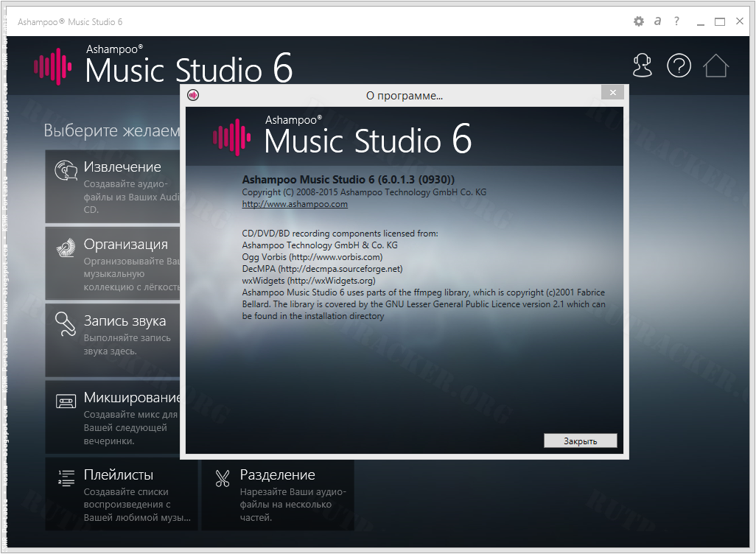Viewport: 756px width, 554px height.
Task: Maximize the Ashampoo Music Studio 6 window
Action: tap(720, 21)
